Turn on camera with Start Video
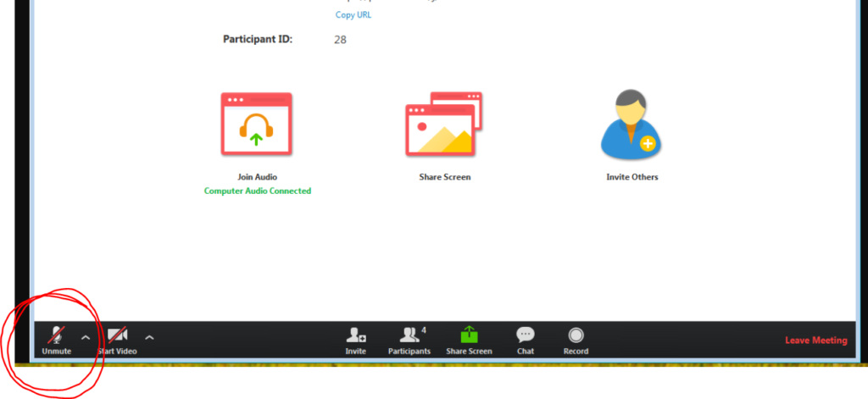 click(x=117, y=340)
